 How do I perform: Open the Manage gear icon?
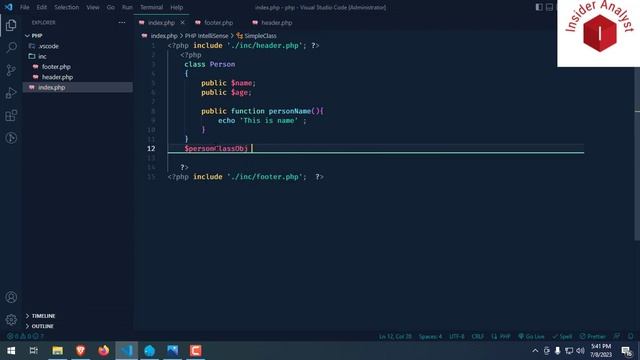point(11,320)
